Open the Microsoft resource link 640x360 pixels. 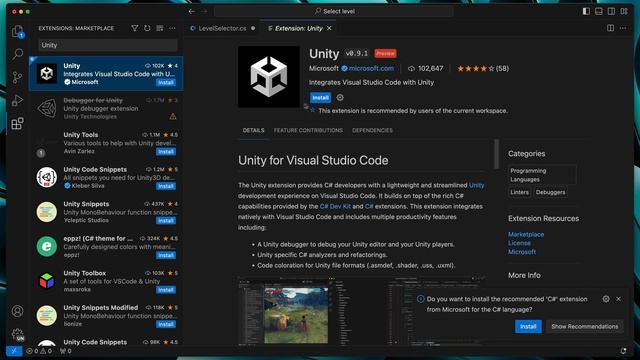(x=522, y=252)
